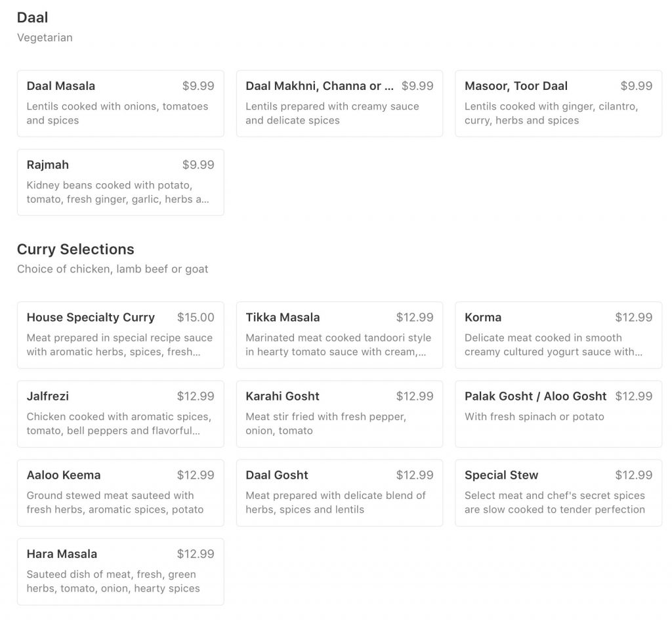Select Tikka Masala from curry selections
672x625 pixels.
(339, 335)
